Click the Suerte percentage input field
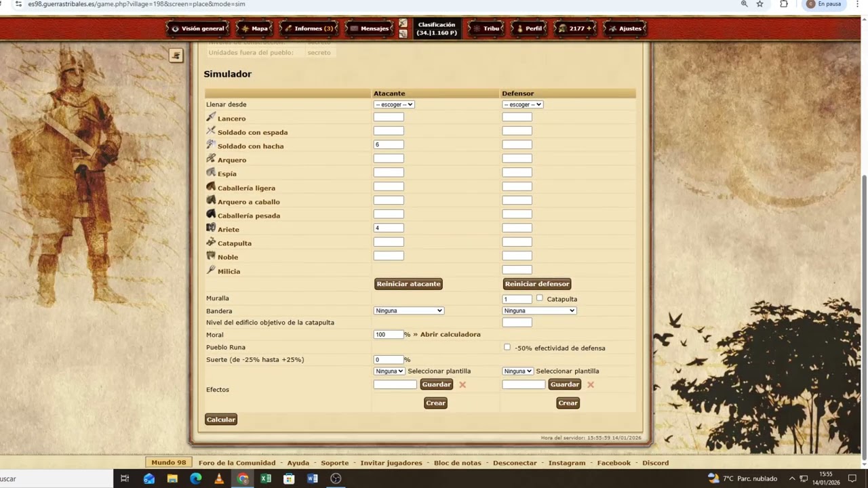The width and height of the screenshot is (868, 488). pyautogui.click(x=389, y=359)
